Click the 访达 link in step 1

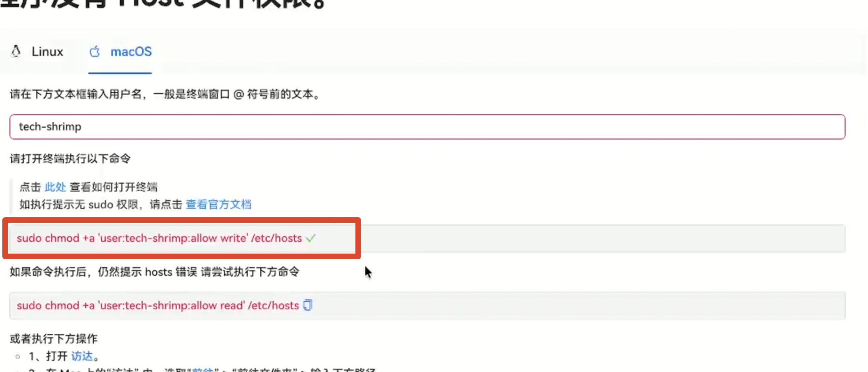pyautogui.click(x=82, y=356)
